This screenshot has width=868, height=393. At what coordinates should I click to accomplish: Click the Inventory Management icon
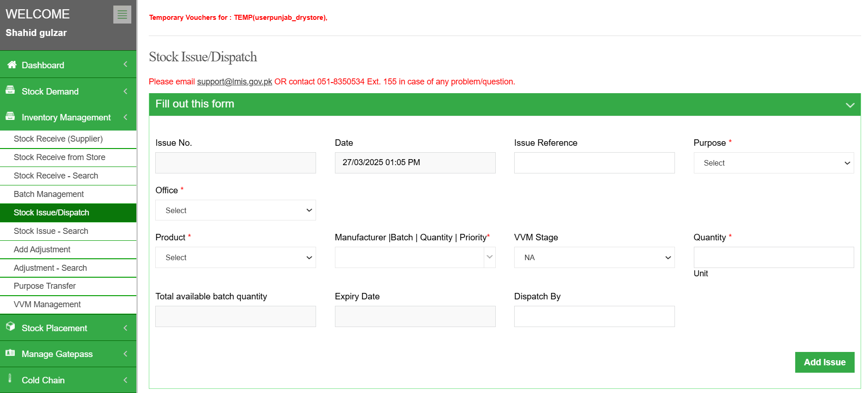10,116
